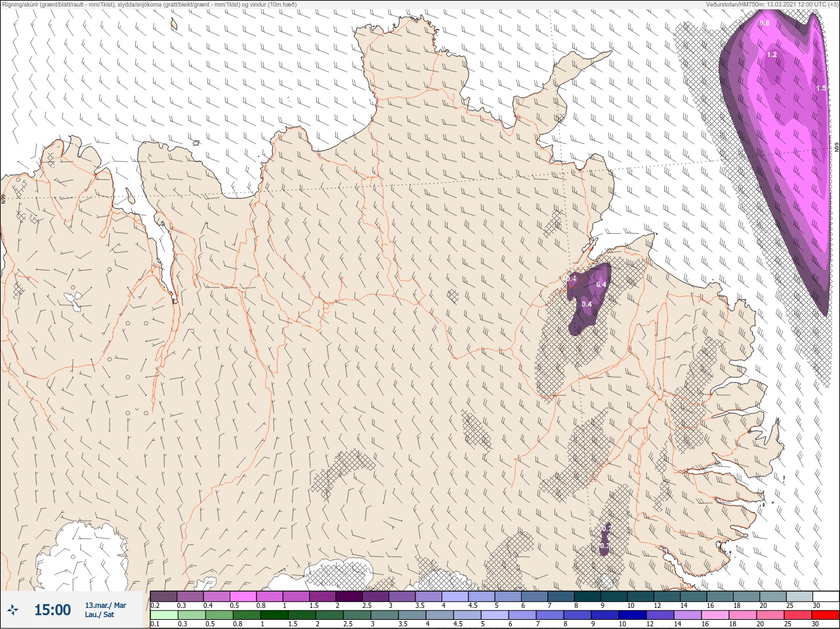Pick the darkest purple 2 snow legend swatch
The height and width of the screenshot is (629, 840).
[348, 596]
